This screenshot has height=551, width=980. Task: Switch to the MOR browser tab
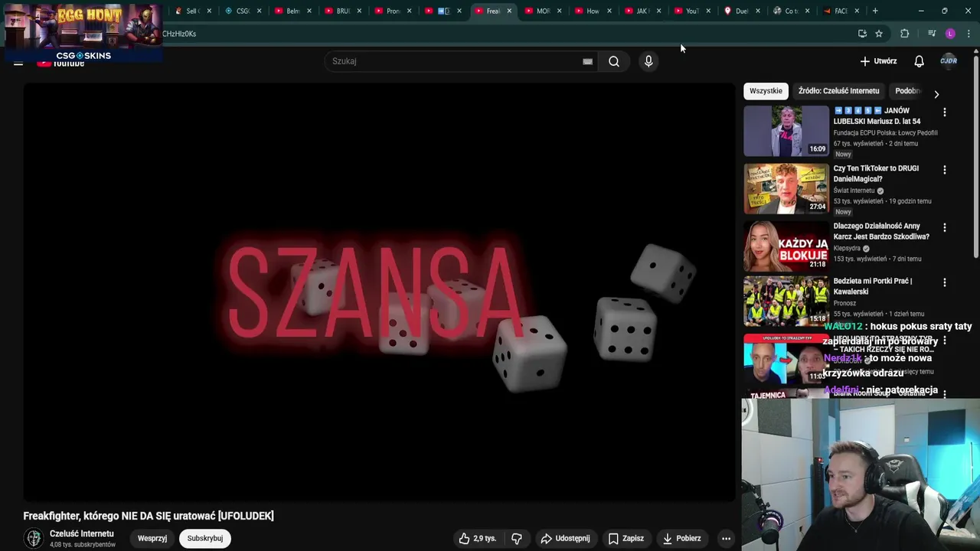(x=542, y=11)
